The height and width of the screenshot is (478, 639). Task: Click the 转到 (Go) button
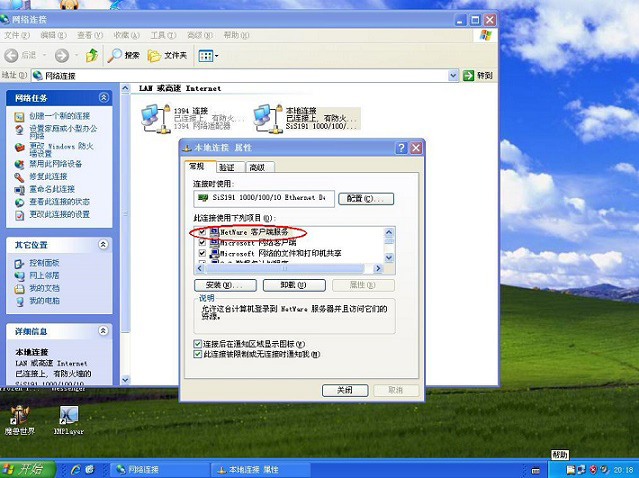click(x=478, y=75)
